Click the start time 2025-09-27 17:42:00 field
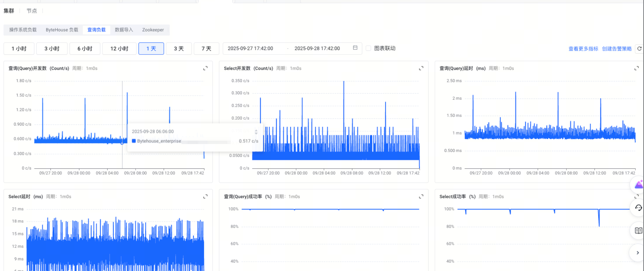 250,48
